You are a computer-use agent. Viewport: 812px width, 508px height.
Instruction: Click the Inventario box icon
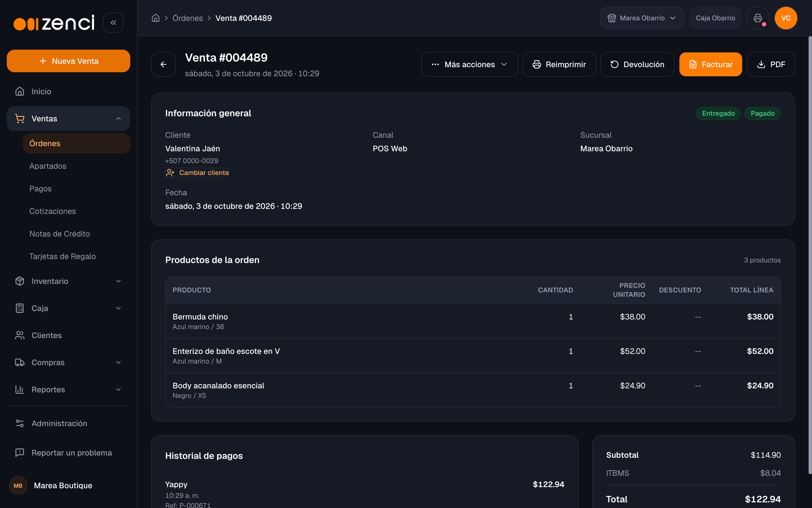click(20, 281)
